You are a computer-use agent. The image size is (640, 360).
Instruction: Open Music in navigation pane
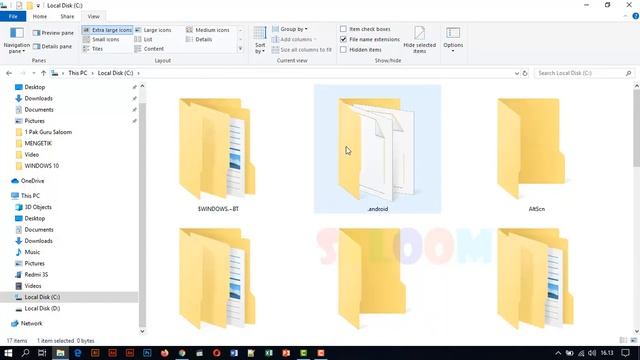click(x=32, y=252)
